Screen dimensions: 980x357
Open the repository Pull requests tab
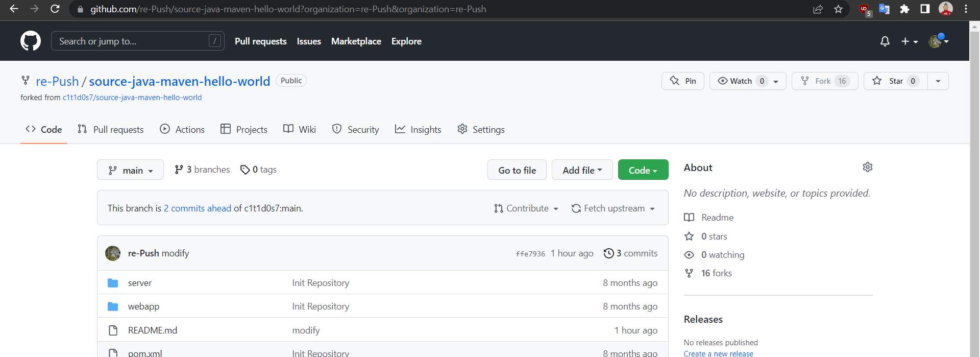pos(111,130)
